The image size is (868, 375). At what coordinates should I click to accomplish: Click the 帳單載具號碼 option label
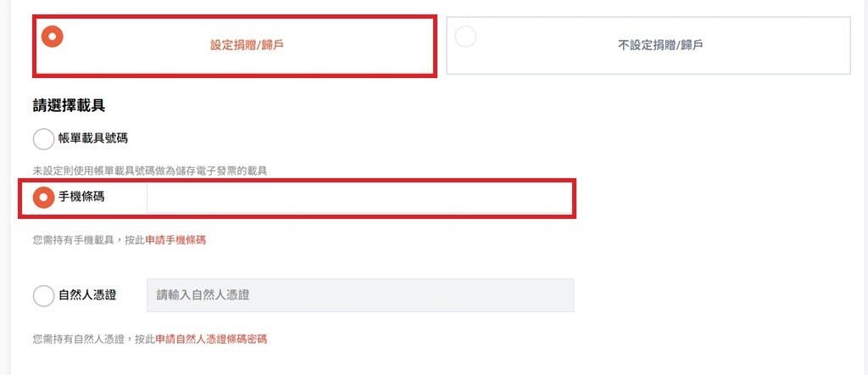coord(93,138)
